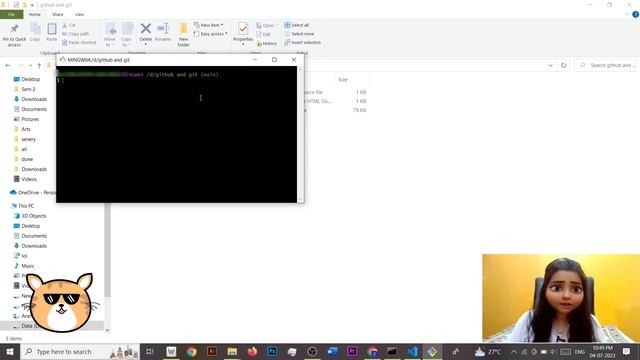Show hidden system tray icons

point(513,351)
